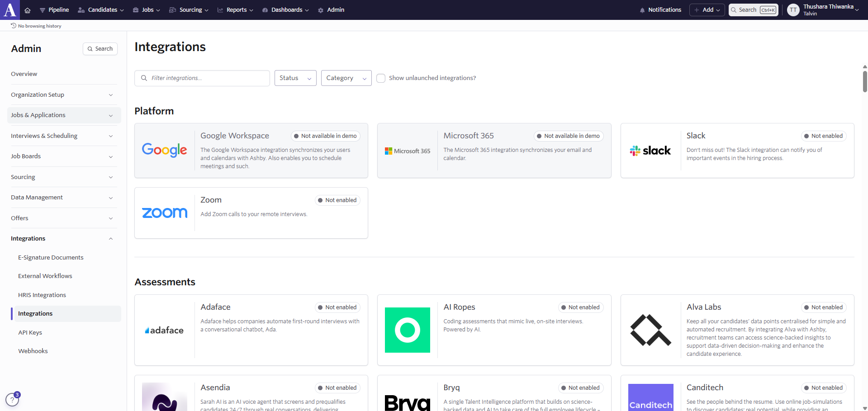
Task: Click the Zoom logo
Action: pyautogui.click(x=165, y=213)
